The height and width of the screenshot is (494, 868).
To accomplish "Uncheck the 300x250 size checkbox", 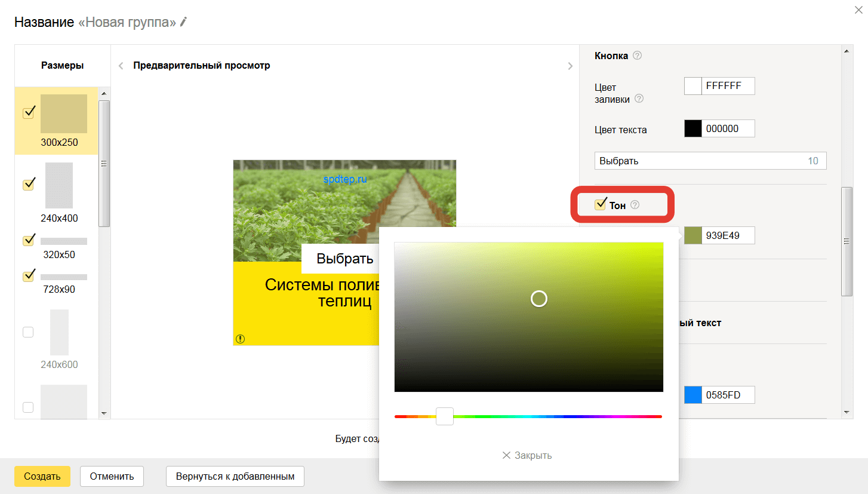I will point(28,113).
